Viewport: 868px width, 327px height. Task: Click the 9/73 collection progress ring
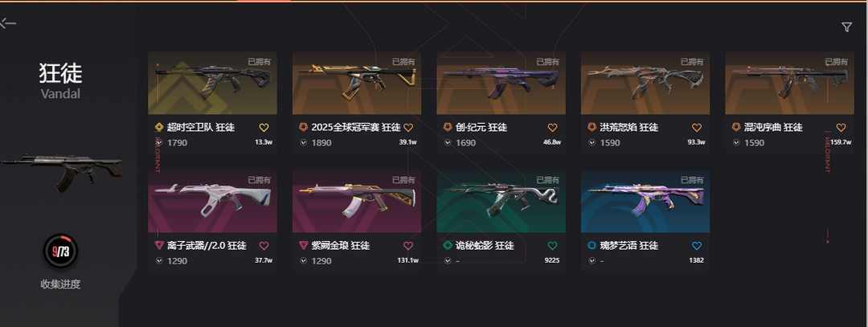coord(61,251)
